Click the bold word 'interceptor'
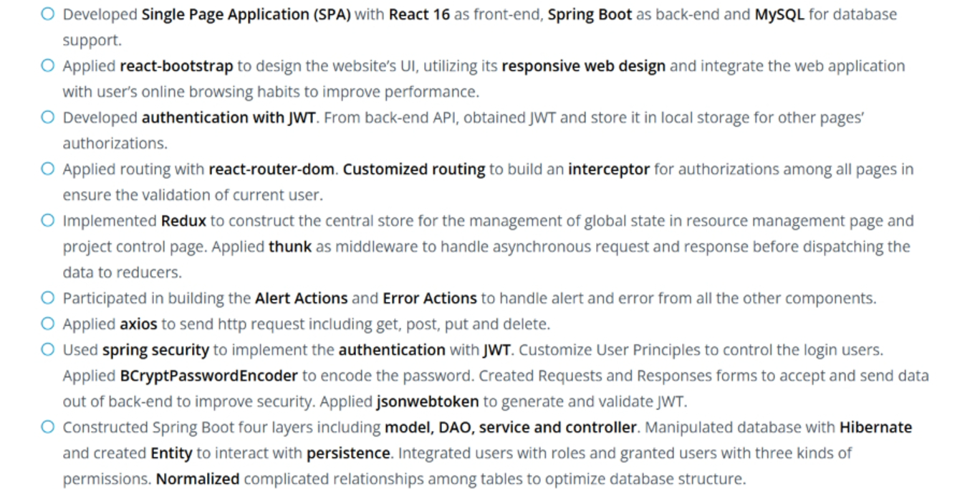Image resolution: width=980 pixels, height=489 pixels. [609, 169]
